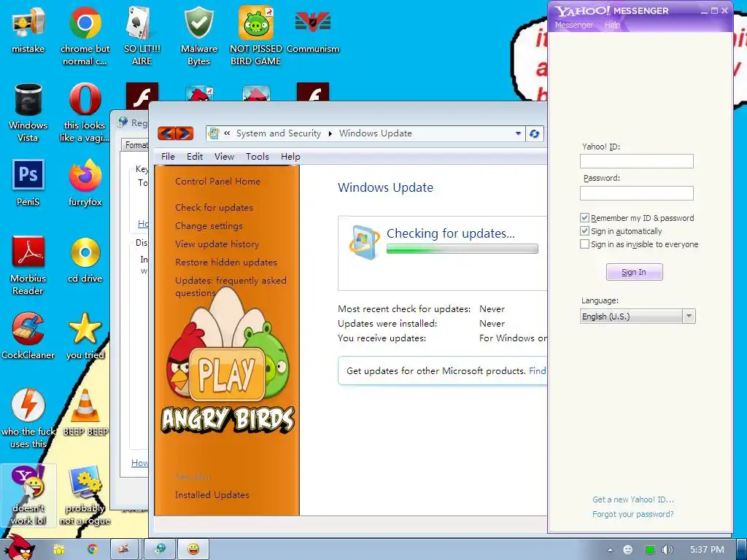Click the forward arrow in Windows Update

(x=185, y=133)
